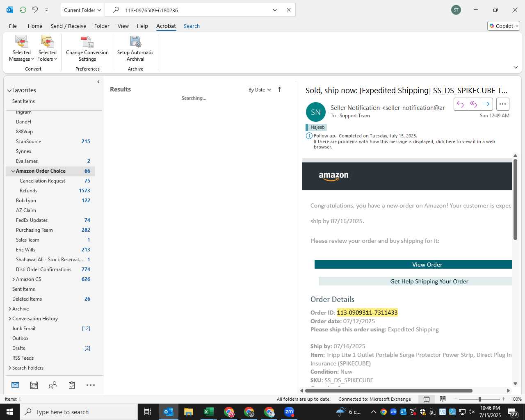Switch to the Send / Receive tab
The height and width of the screenshot is (420, 525).
pos(68,26)
